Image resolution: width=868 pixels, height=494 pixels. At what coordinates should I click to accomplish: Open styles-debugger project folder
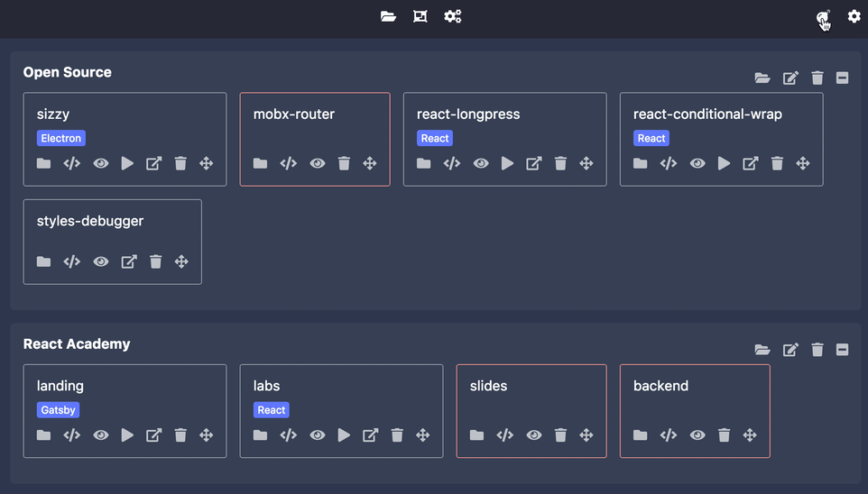[43, 261]
